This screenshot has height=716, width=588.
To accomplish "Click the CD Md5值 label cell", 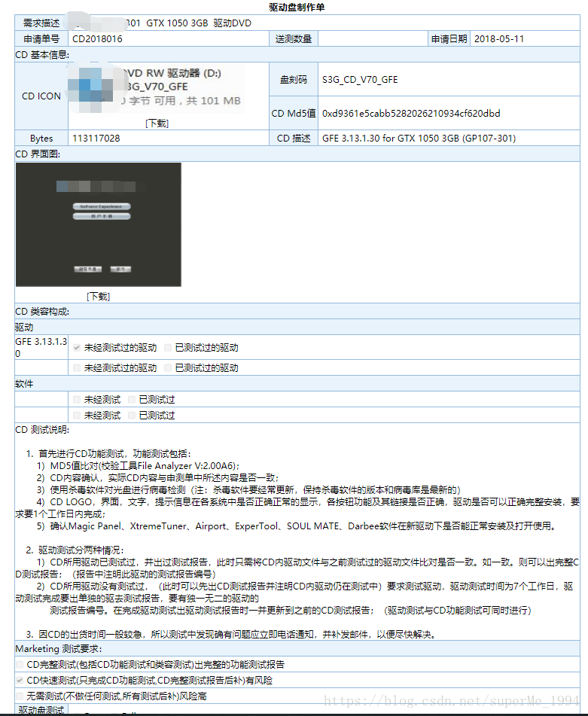I will (294, 113).
